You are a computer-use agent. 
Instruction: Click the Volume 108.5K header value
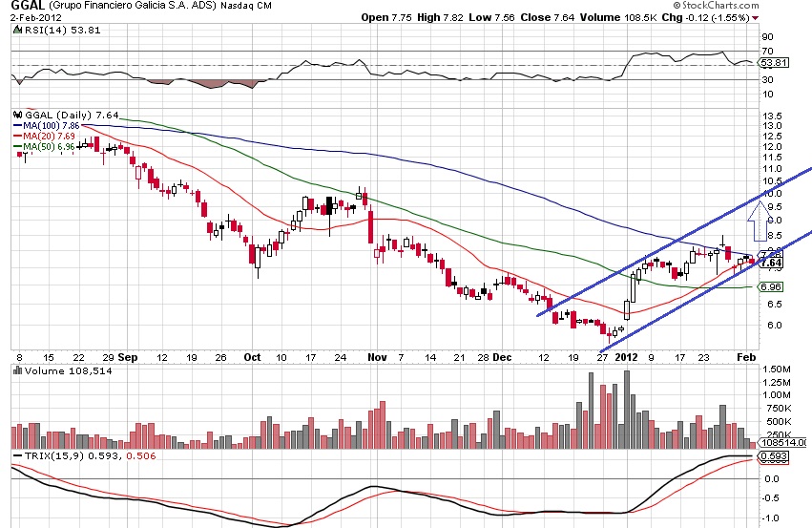[618, 17]
